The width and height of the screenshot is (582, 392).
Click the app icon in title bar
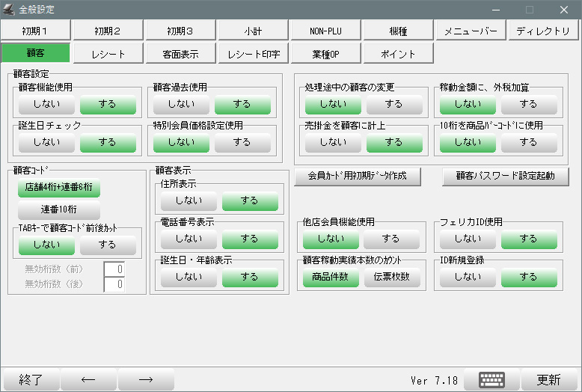pos(9,10)
